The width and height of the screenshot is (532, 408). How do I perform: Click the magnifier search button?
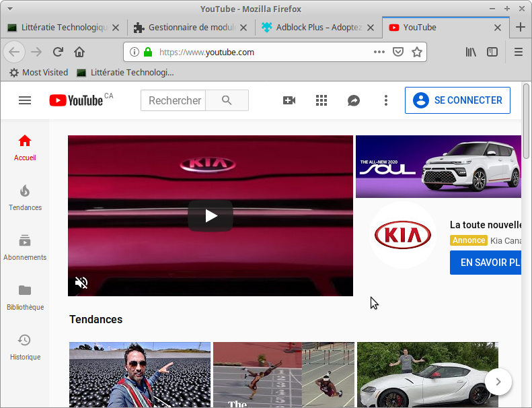coord(227,100)
